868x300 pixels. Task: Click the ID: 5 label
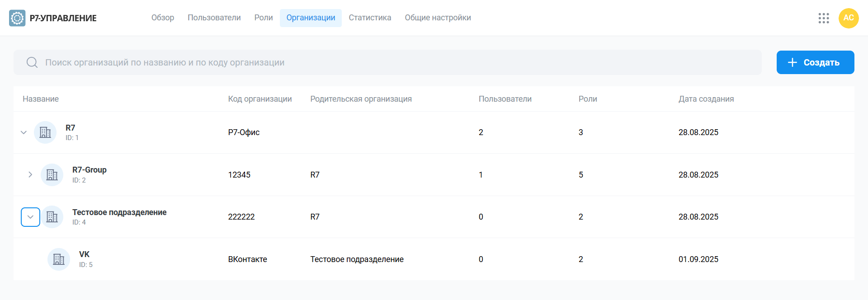86,265
